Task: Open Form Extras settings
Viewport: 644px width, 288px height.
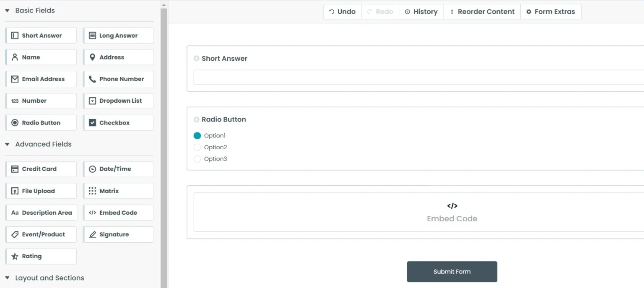Action: 551,11
